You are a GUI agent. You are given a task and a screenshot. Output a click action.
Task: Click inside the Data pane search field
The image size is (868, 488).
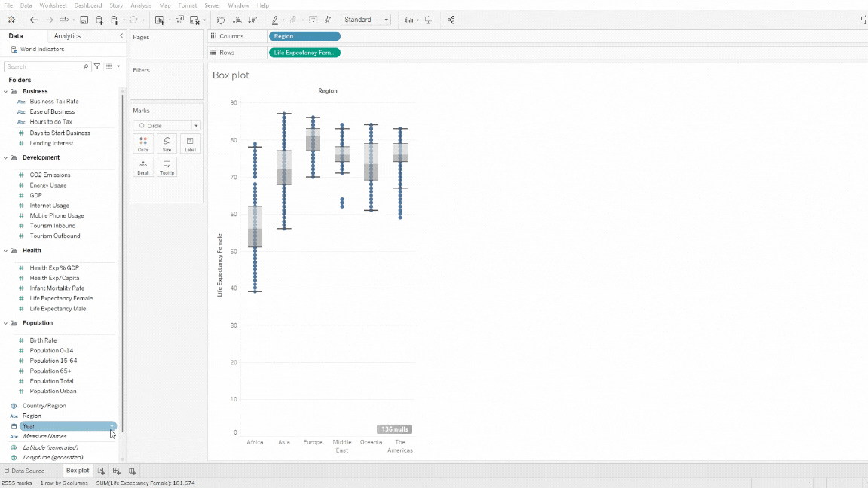point(45,66)
